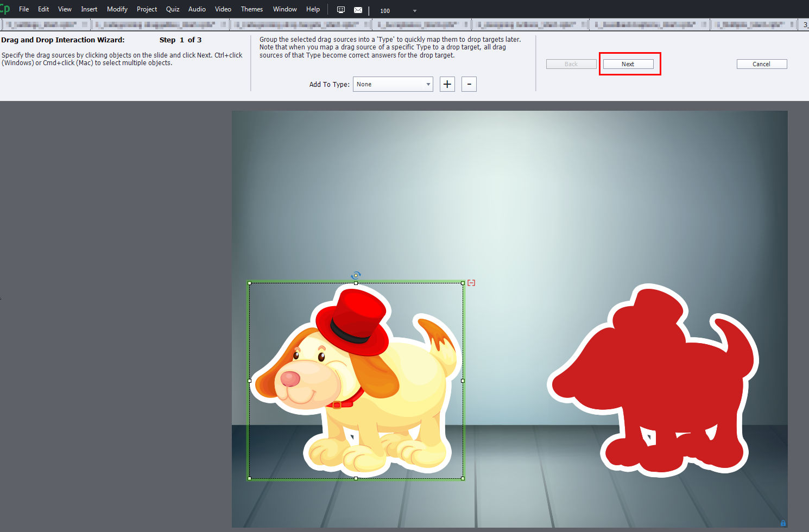Click the minus icon to remove a Type
809x532 pixels.
[x=469, y=84]
